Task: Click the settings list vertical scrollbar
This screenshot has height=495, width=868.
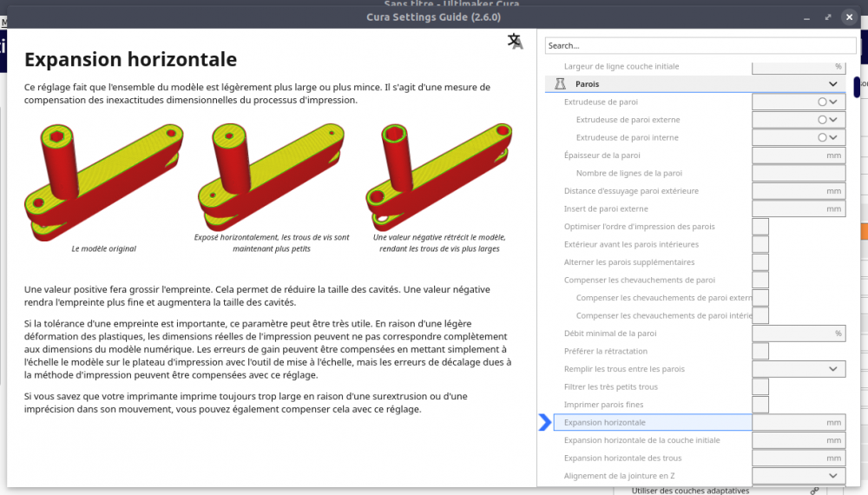Action: pos(857,88)
